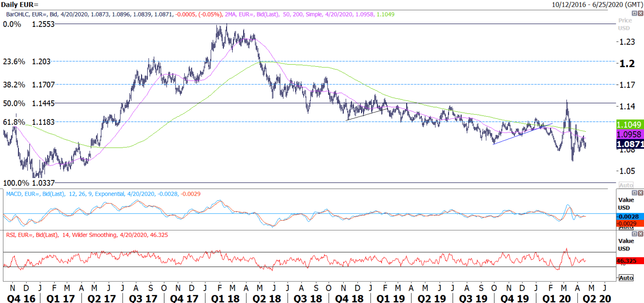The width and height of the screenshot is (644, 303).
Task: Close the RSI indicator panel
Action: (640, 234)
